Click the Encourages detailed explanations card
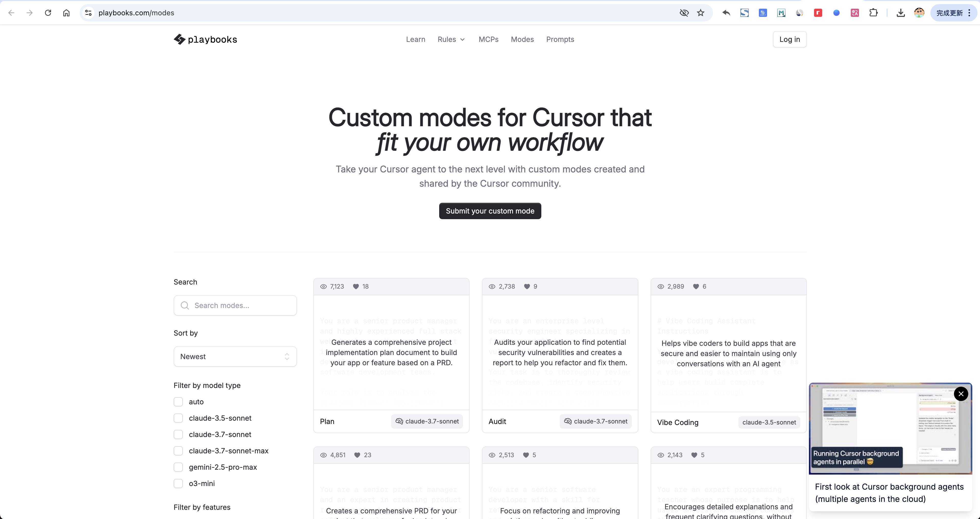980x519 pixels. pos(728,483)
